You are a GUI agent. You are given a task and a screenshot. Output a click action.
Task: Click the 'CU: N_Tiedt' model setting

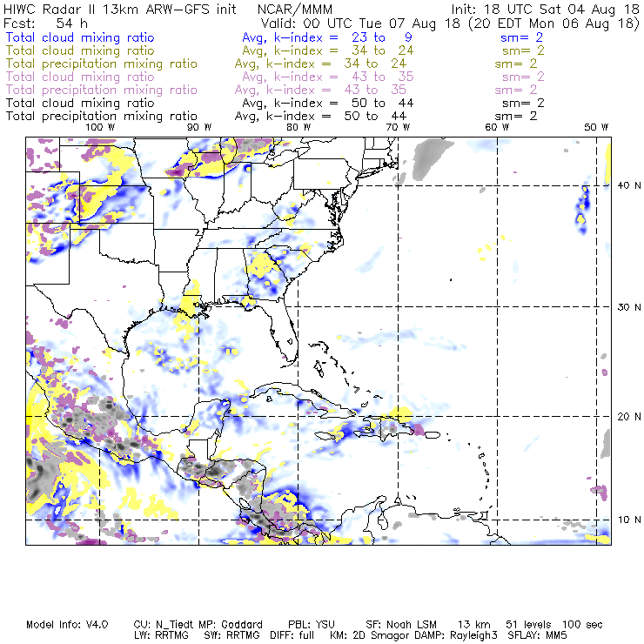[164, 625]
